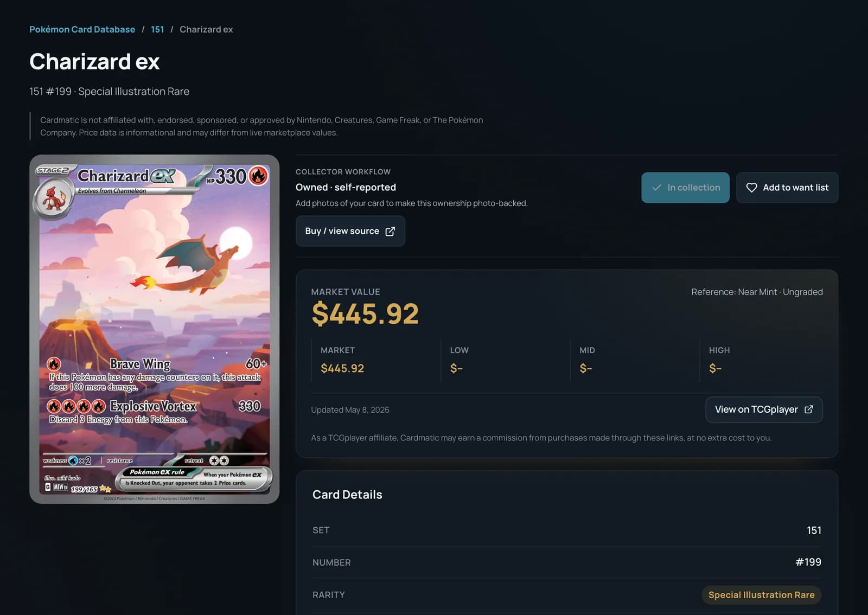The height and width of the screenshot is (615, 868).
Task: Click the Special Illustration Rare rarity badge
Action: pyautogui.click(x=761, y=595)
